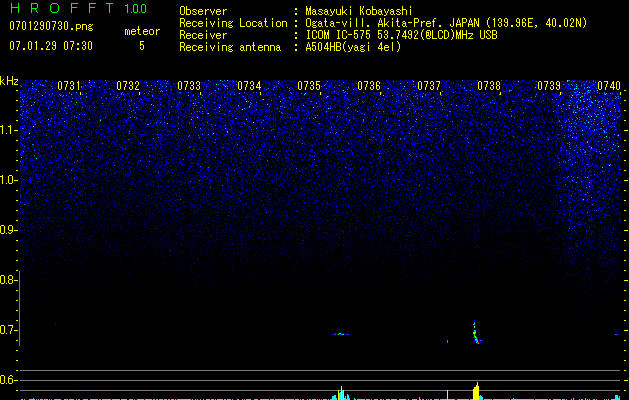Screen dimensions: 629x400
Task: Click the Observer field label
Action: coord(203,11)
